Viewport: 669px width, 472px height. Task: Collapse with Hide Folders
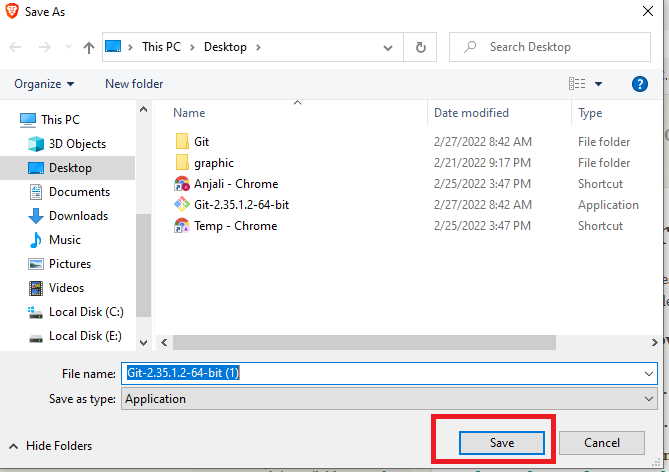point(50,446)
